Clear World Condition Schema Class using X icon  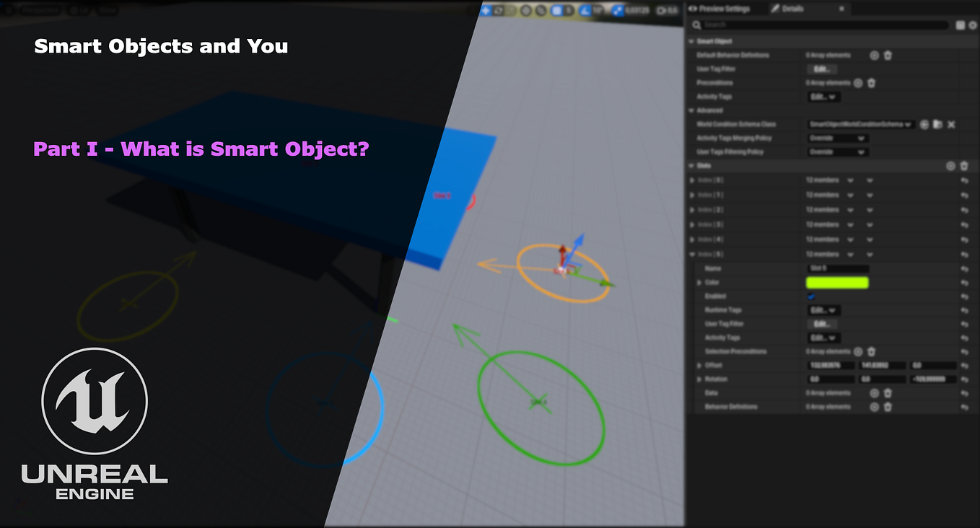[951, 125]
